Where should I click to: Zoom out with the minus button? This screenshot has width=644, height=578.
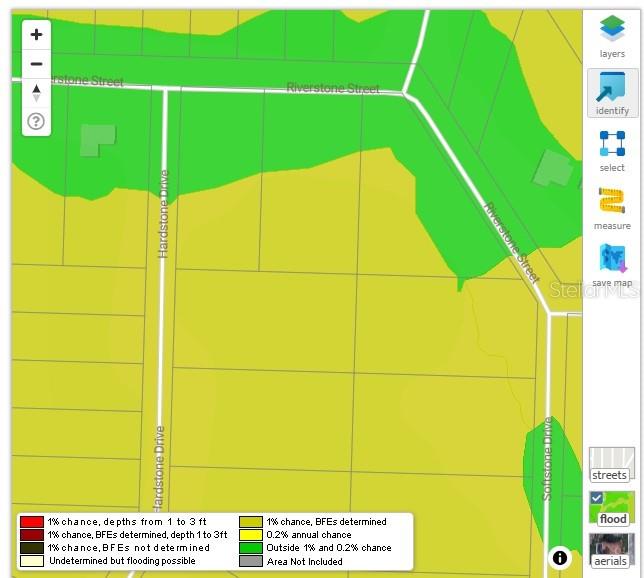point(37,64)
